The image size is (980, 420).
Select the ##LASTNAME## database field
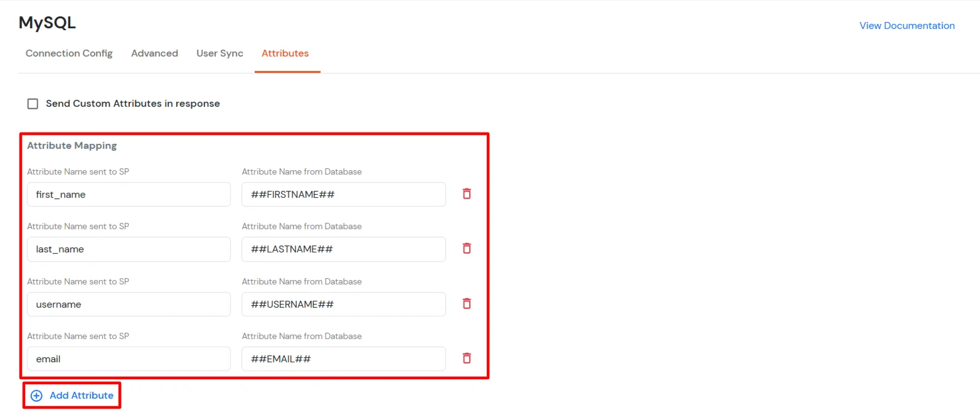(343, 249)
